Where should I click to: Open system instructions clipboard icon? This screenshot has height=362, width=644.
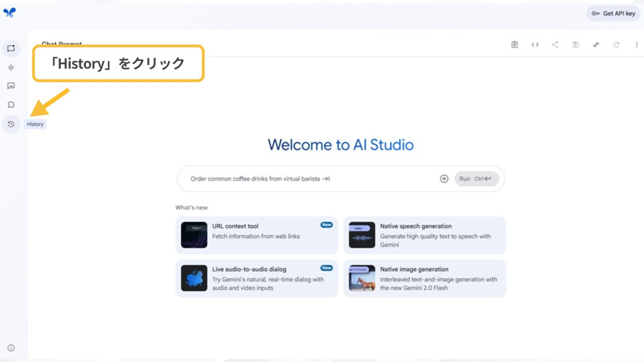[x=515, y=45]
